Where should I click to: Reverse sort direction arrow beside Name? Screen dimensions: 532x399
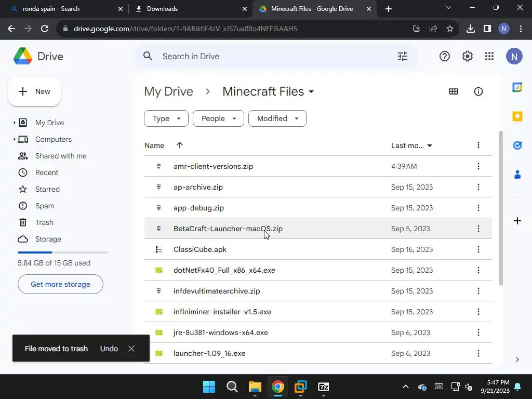(179, 145)
